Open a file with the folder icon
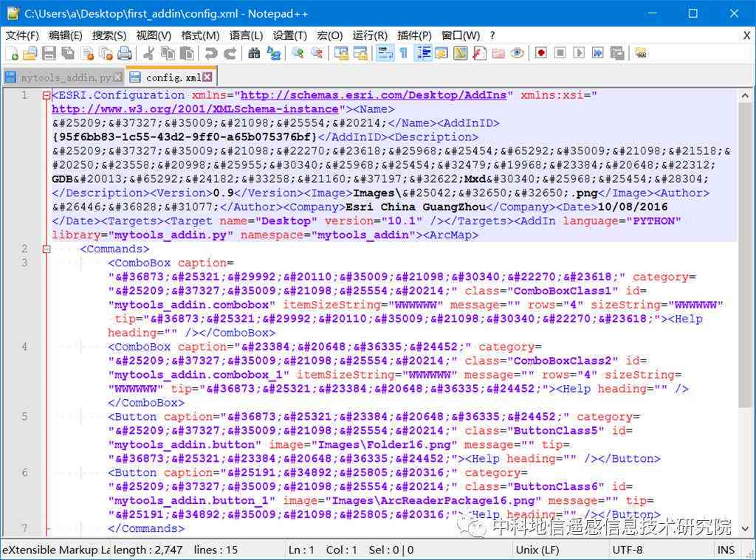756x560 pixels. point(30,53)
